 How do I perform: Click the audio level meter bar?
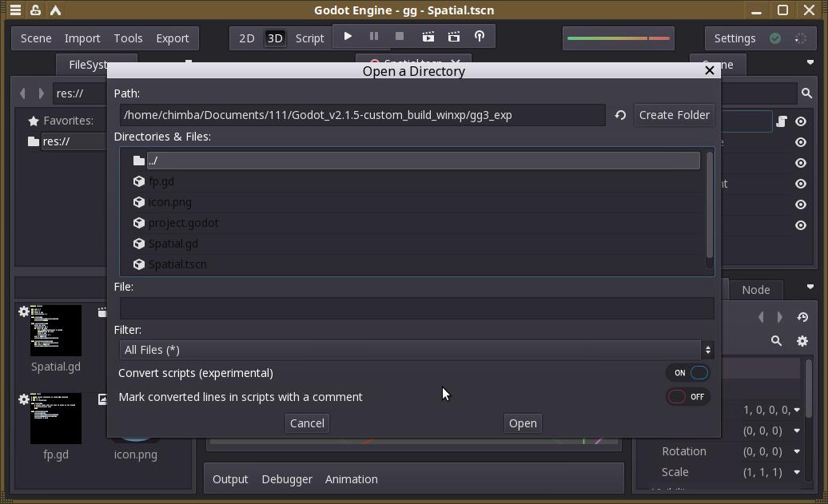(619, 38)
